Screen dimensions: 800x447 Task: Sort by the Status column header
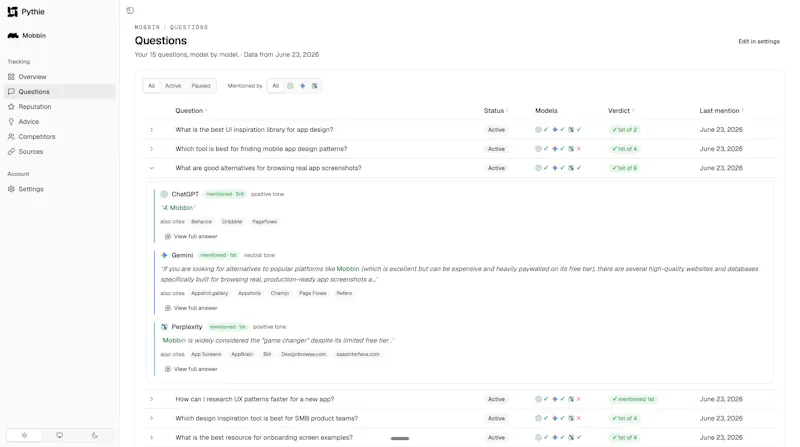tap(495, 111)
